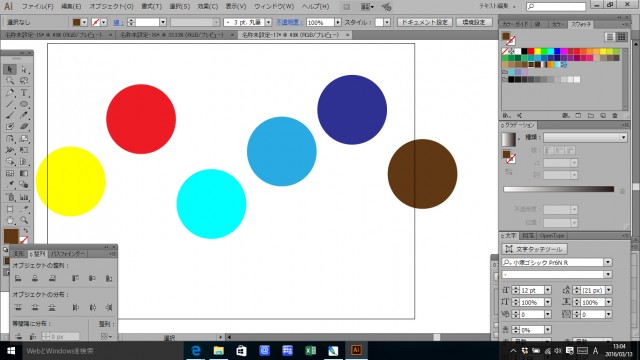The image size is (640, 360).
Task: Create new color group folder icon
Action: (591, 116)
